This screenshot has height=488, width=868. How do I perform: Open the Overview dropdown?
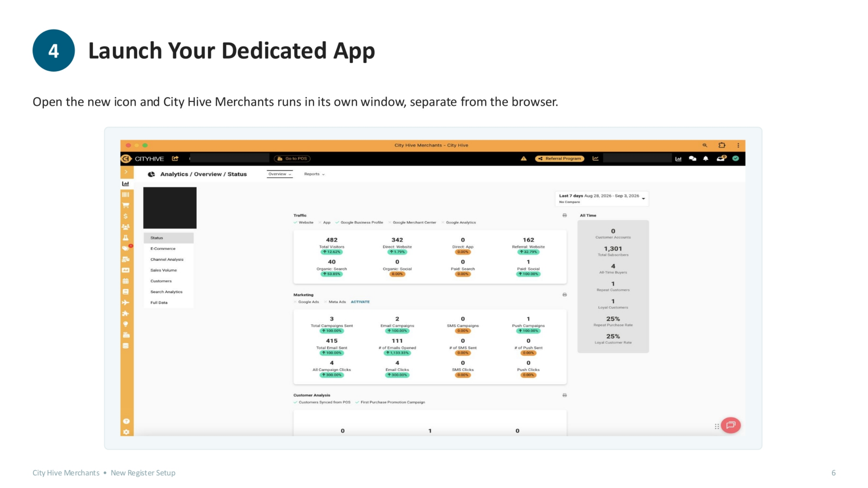coord(280,174)
